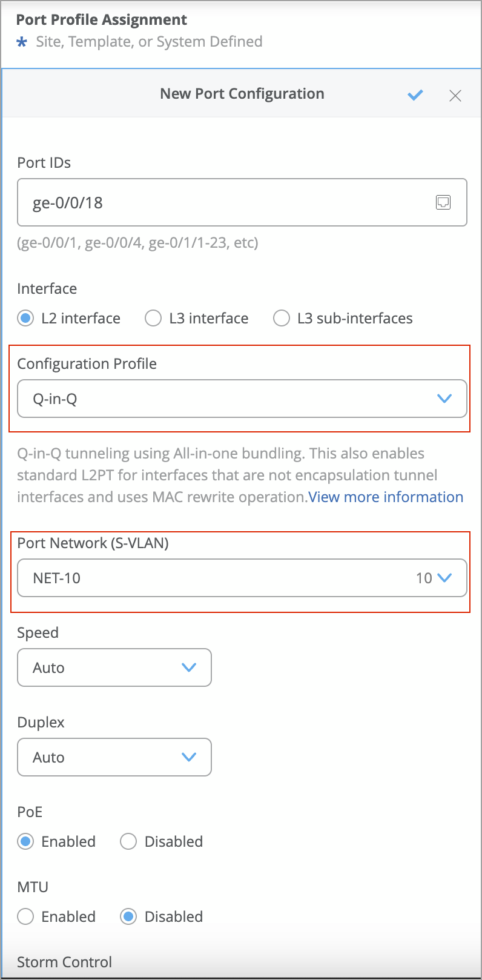
Task: Close the New Port Configuration panel
Action: tap(455, 96)
